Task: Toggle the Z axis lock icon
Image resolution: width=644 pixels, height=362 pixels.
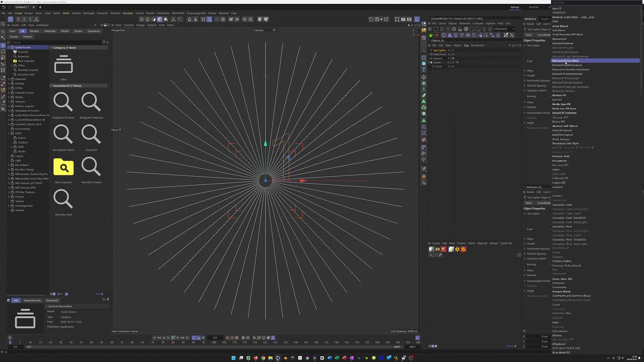Action: click(30, 19)
